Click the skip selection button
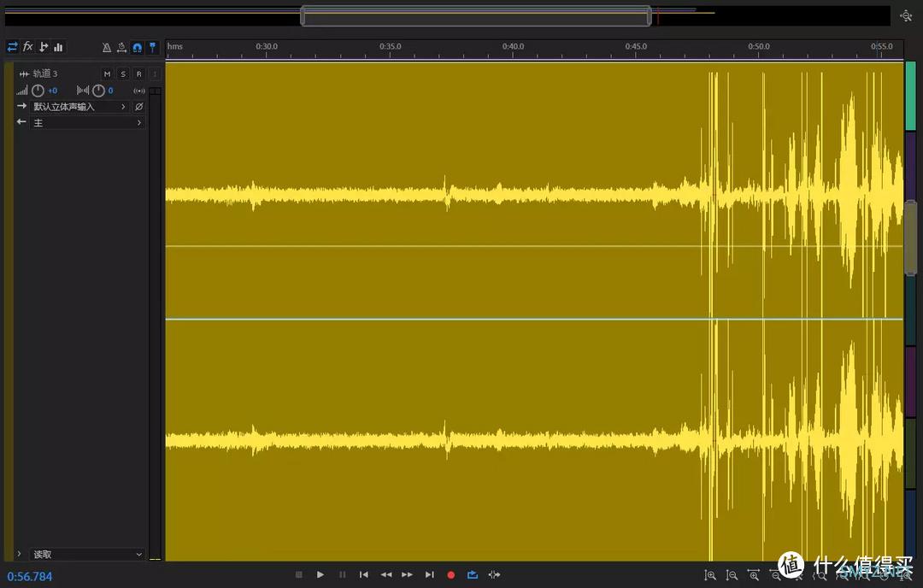Image resolution: width=923 pixels, height=588 pixels. pos(495,574)
